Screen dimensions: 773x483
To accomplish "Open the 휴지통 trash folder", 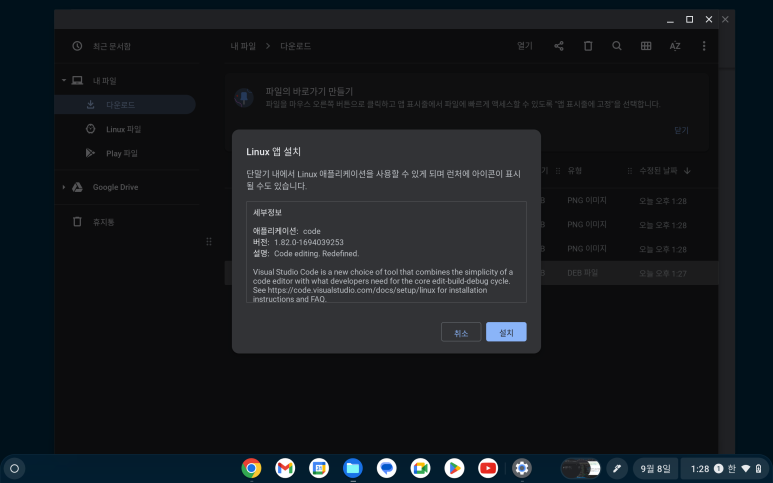I will pyautogui.click(x=104, y=222).
